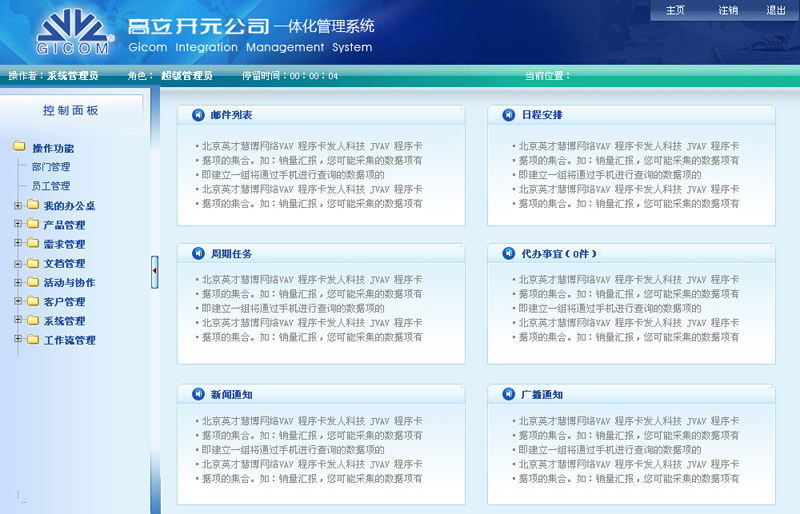
Task: Open the 代办事宜（0件）panel title
Action: click(x=559, y=254)
